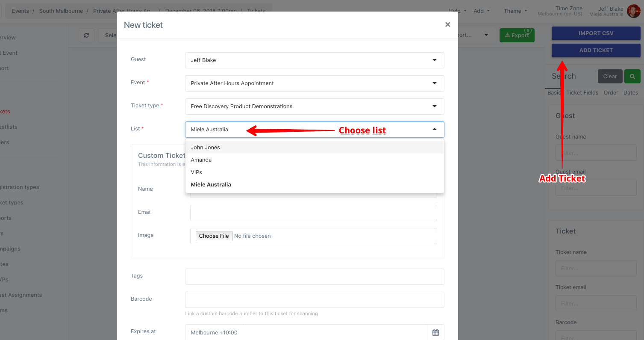Click the Expires at date field
This screenshot has height=340, width=644.
pos(335,332)
